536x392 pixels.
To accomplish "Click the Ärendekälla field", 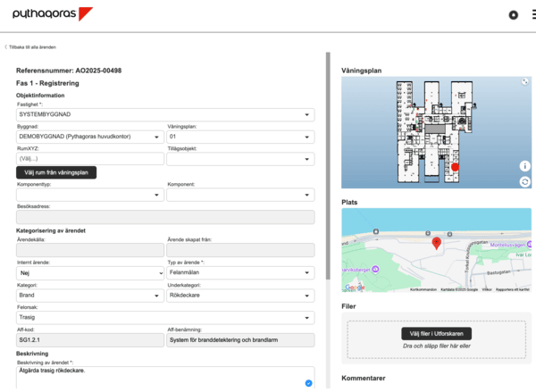I will tap(90, 250).
